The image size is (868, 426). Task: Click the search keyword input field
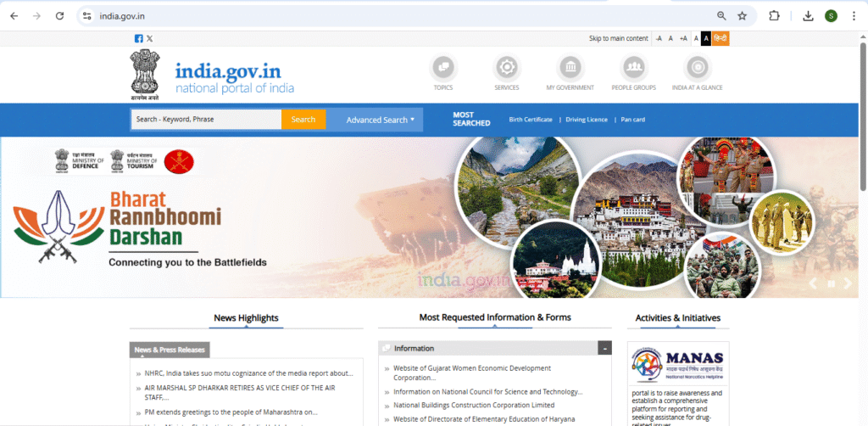point(206,119)
